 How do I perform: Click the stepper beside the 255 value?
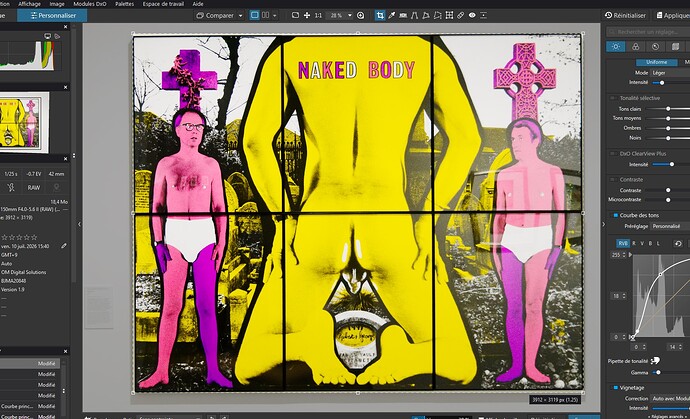(625, 255)
